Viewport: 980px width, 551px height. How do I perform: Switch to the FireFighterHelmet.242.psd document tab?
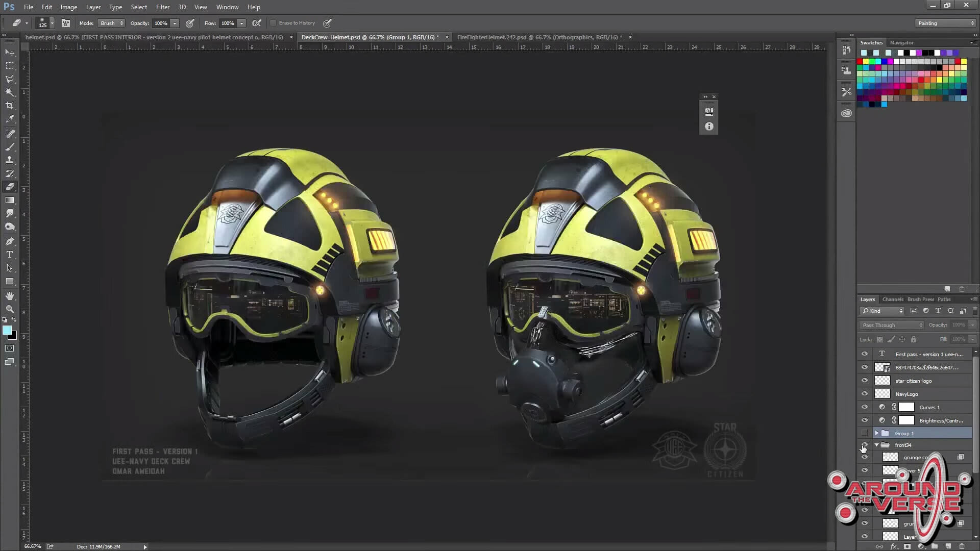(x=539, y=37)
